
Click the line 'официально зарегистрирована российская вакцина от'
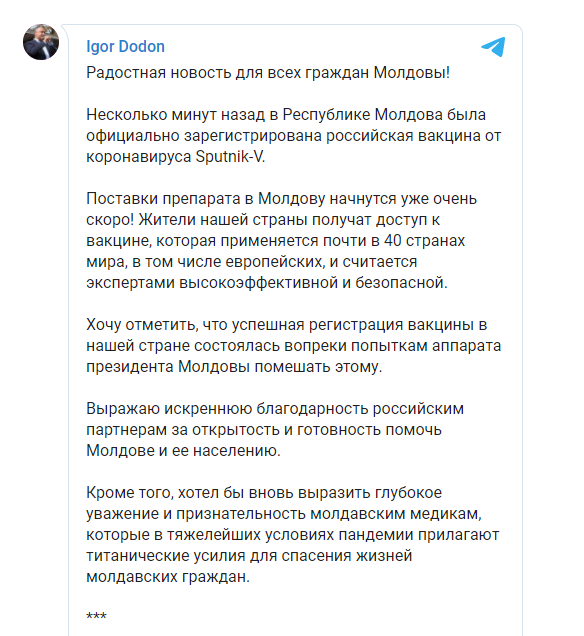pos(294,136)
